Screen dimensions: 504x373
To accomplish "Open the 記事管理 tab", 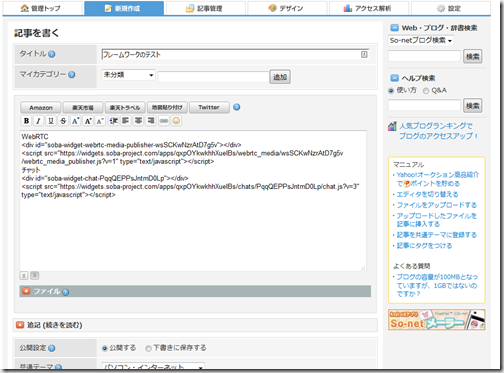I will click(206, 8).
